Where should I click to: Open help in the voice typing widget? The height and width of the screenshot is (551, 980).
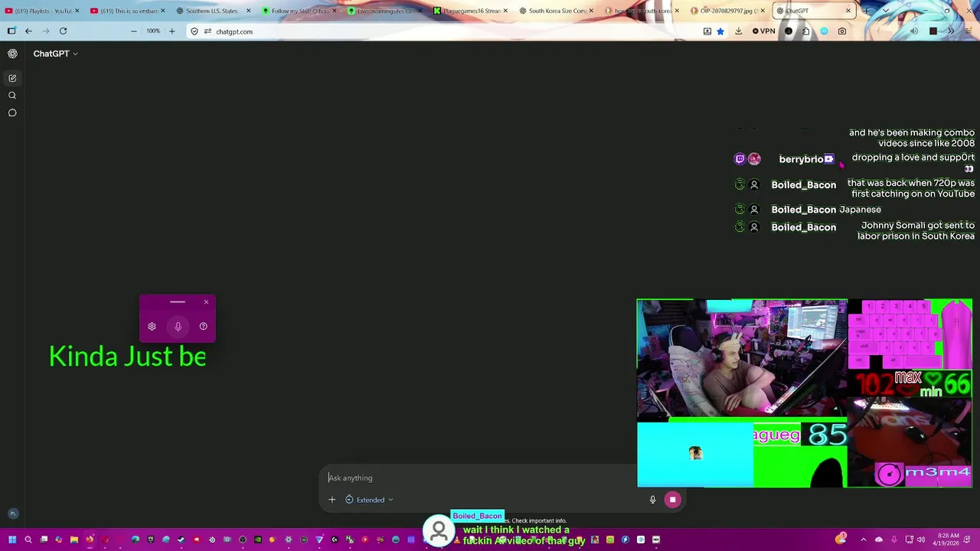pos(203,327)
